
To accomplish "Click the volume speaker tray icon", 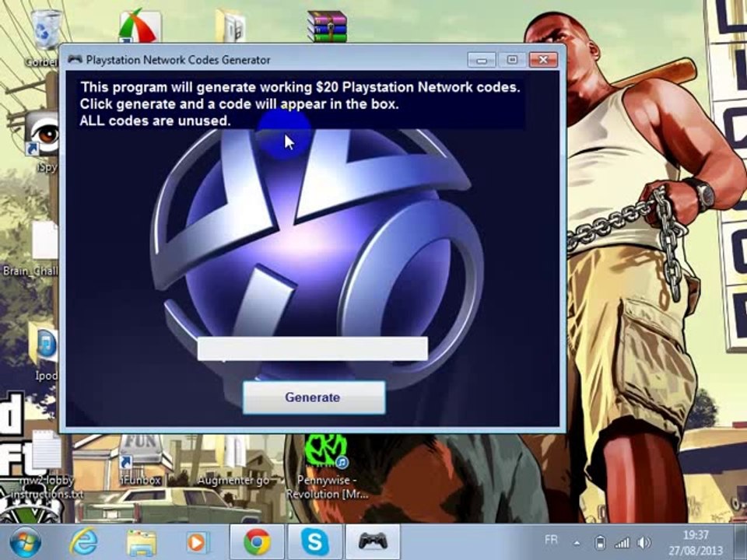I will pos(644,542).
